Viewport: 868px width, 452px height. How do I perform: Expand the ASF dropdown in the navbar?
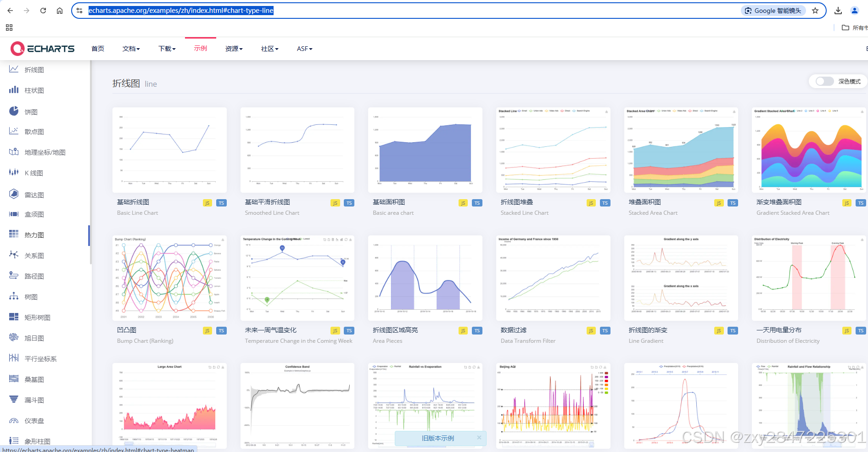[x=304, y=48]
